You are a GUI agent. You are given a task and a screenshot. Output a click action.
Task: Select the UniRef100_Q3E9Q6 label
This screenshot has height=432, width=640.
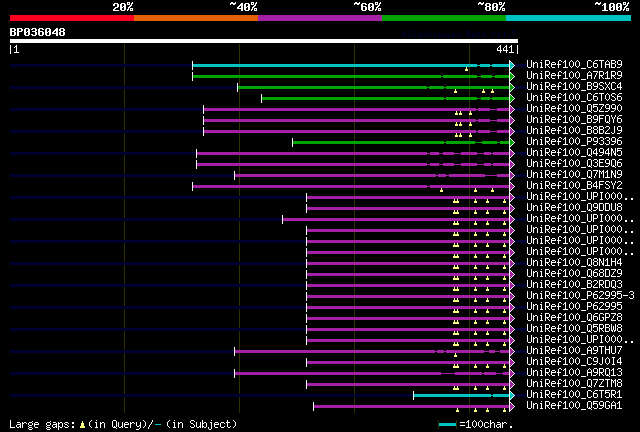coord(574,163)
